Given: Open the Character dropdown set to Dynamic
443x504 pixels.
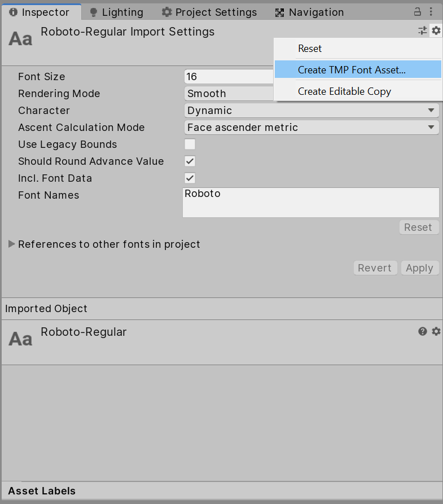Looking at the screenshot, I should click(312, 111).
